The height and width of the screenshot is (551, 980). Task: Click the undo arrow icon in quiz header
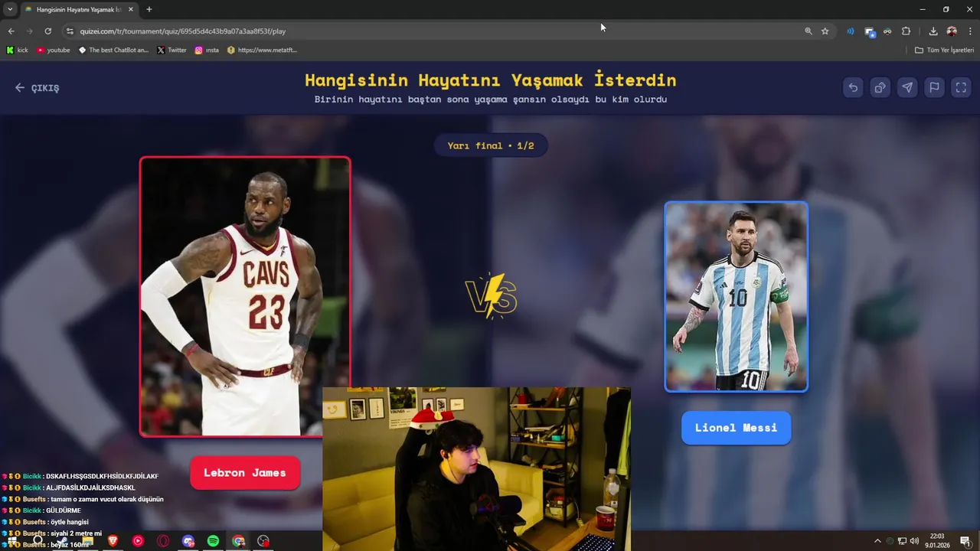(853, 87)
